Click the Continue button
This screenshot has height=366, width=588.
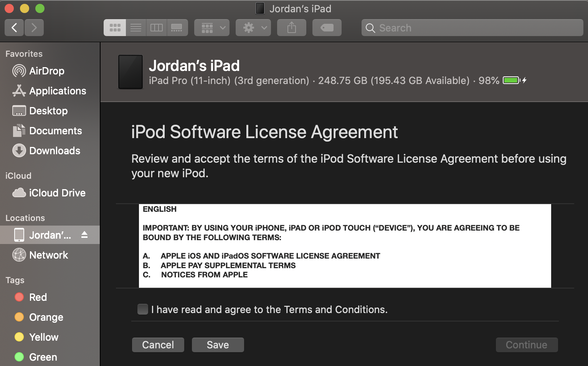pyautogui.click(x=527, y=345)
